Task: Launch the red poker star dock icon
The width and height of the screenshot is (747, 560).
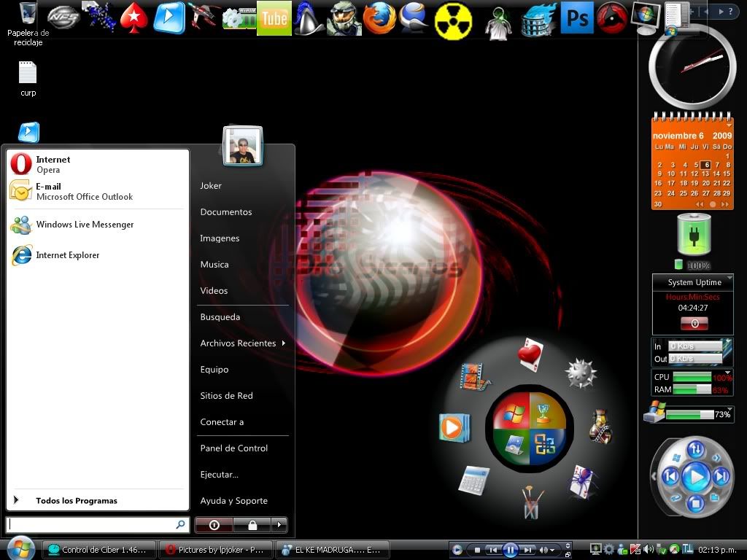Action: point(134,19)
